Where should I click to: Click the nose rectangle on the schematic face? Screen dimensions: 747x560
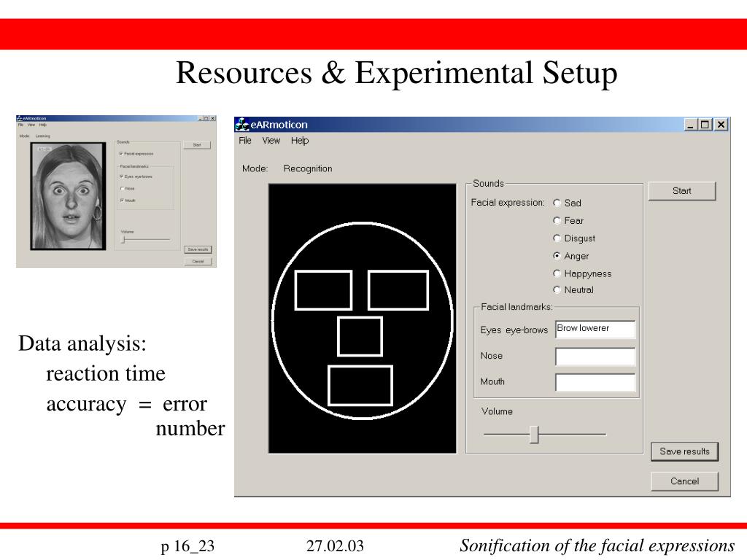click(x=360, y=336)
